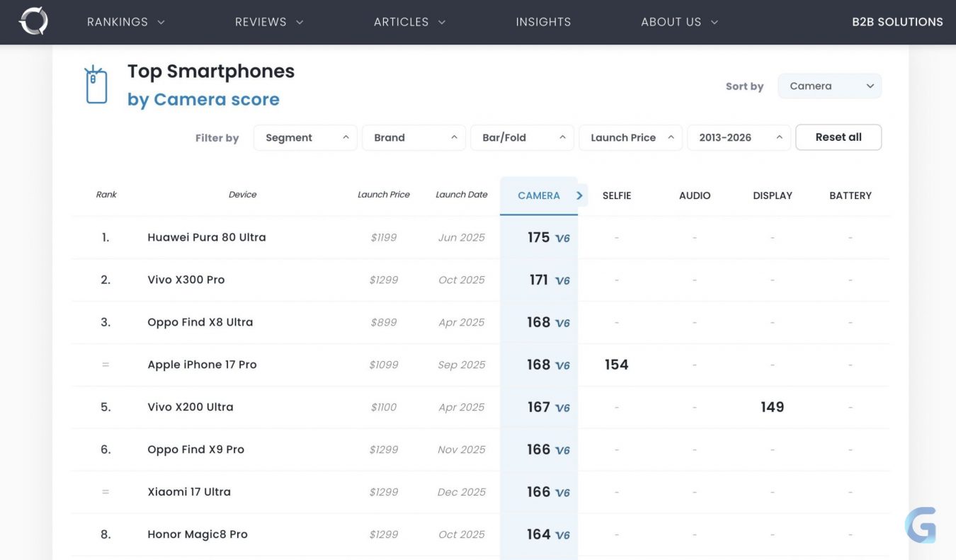Image resolution: width=956 pixels, height=560 pixels.
Task: Click the blue arrow next to the CAMERA column
Action: [x=579, y=195]
